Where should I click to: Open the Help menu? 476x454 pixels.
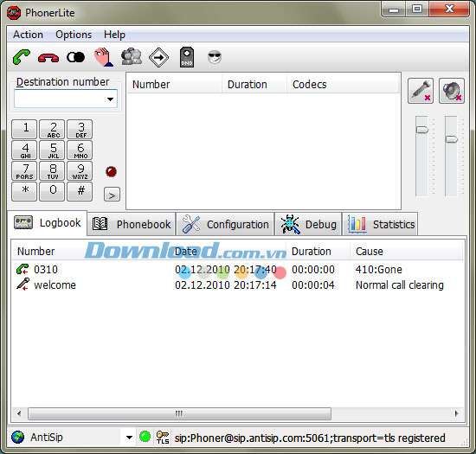click(114, 35)
